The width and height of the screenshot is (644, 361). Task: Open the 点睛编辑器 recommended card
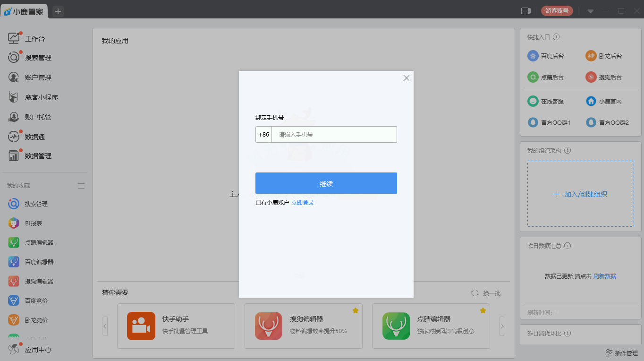(431, 326)
